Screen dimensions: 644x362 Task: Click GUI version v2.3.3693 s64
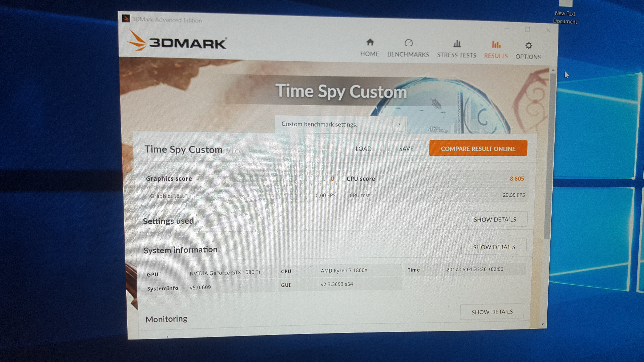pos(337,284)
